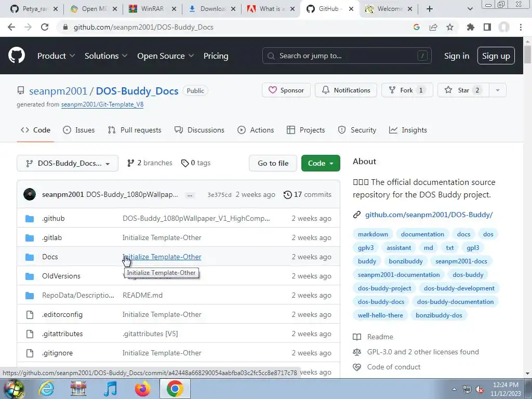Open the Projects tab
This screenshot has height=399, width=532.
point(305,130)
